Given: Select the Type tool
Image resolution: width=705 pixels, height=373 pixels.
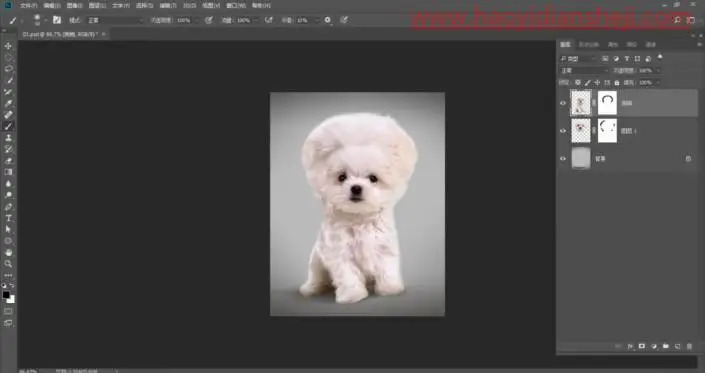Looking at the screenshot, I should point(8,218).
